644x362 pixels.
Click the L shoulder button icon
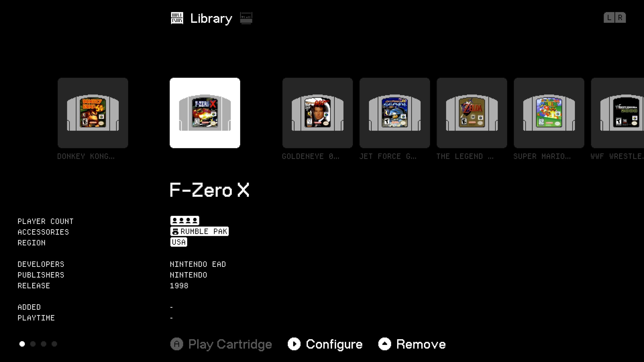click(x=609, y=18)
